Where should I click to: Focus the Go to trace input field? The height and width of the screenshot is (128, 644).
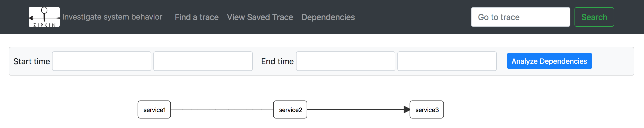[x=520, y=17]
